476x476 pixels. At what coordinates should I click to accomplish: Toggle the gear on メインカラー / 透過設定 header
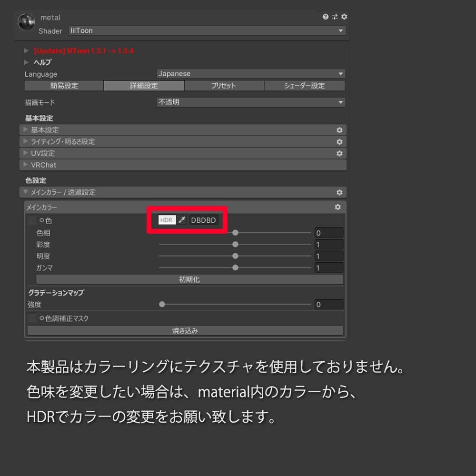[x=339, y=192]
